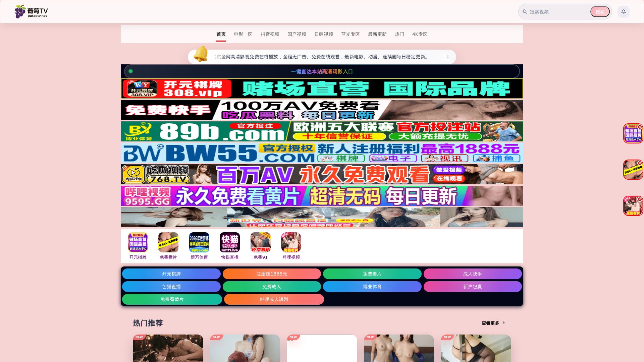Click the magnifier icon in search box

(525, 12)
